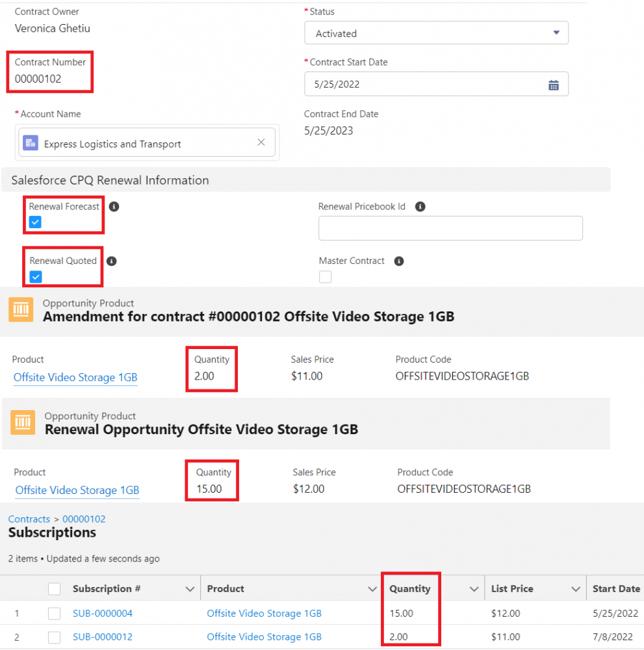
Task: Select the SUB-0000012 row checkbox
Action: coord(55,637)
